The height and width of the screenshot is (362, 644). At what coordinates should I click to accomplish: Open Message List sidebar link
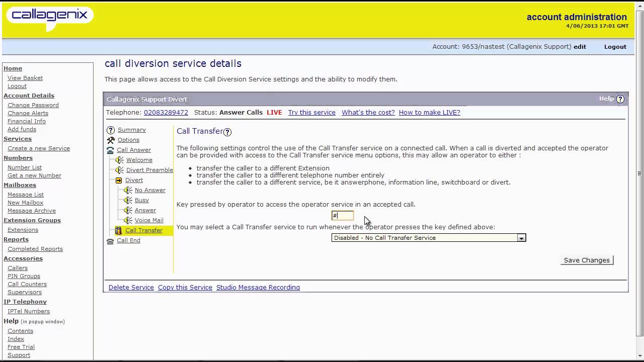pyautogui.click(x=26, y=195)
